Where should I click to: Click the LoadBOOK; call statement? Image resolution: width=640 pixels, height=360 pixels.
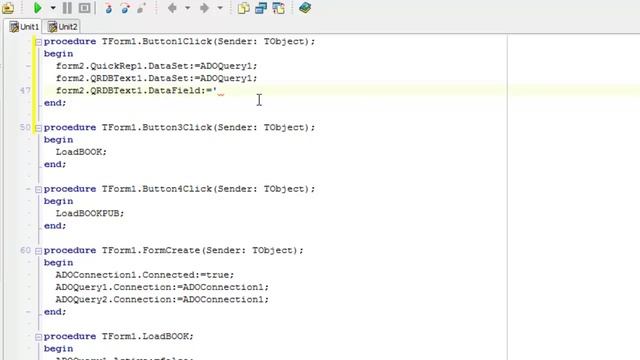point(81,152)
